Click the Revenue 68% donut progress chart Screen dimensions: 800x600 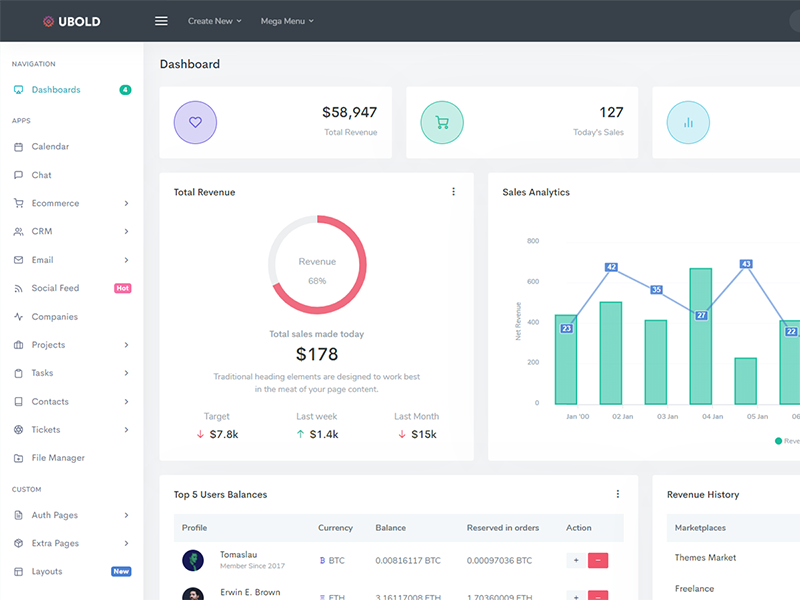pos(317,264)
